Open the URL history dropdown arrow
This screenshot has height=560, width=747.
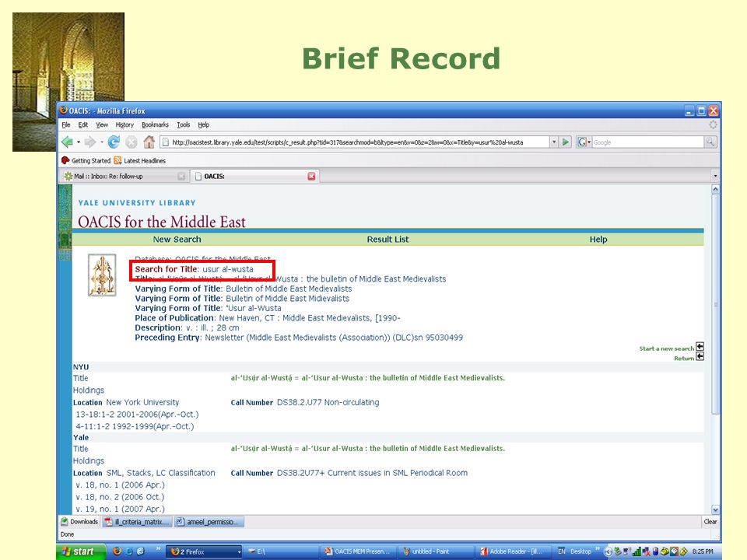pyautogui.click(x=554, y=142)
